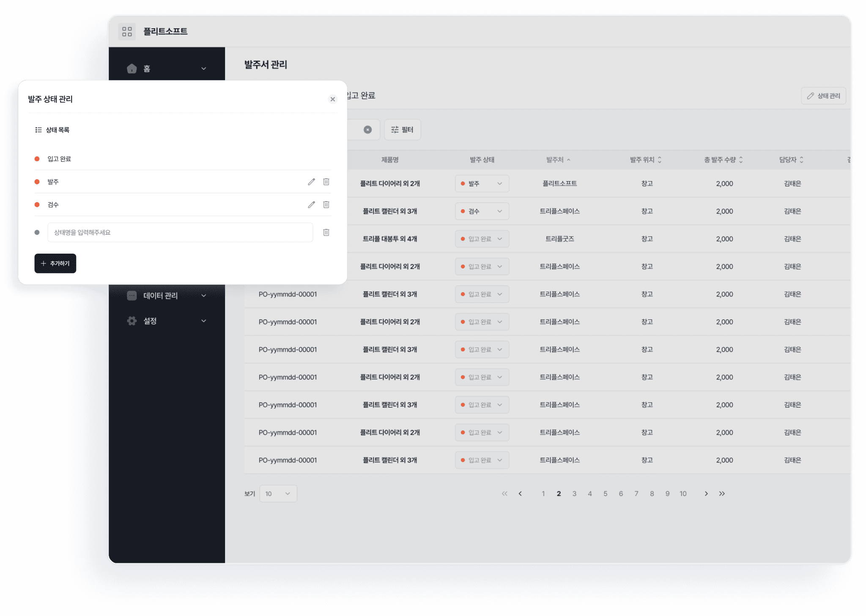Click the pencil edit icon for 발주 status
Viewport: 866px width, 616px height.
(311, 182)
